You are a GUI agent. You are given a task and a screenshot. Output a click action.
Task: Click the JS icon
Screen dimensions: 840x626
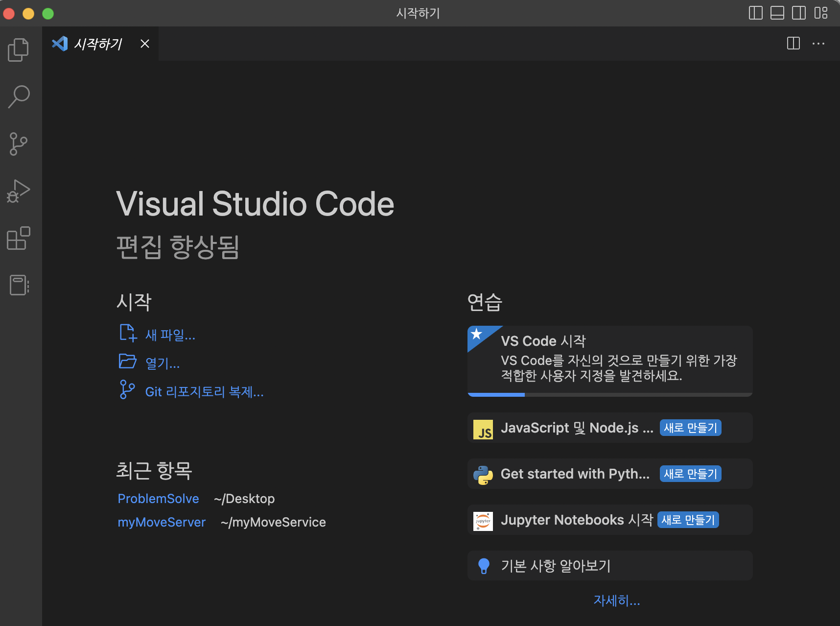(x=483, y=430)
